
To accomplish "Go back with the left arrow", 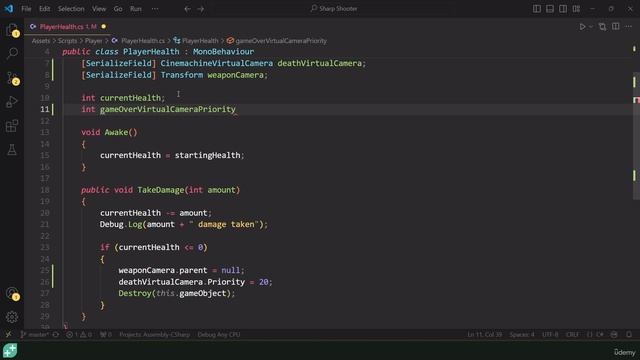I will [x=187, y=9].
